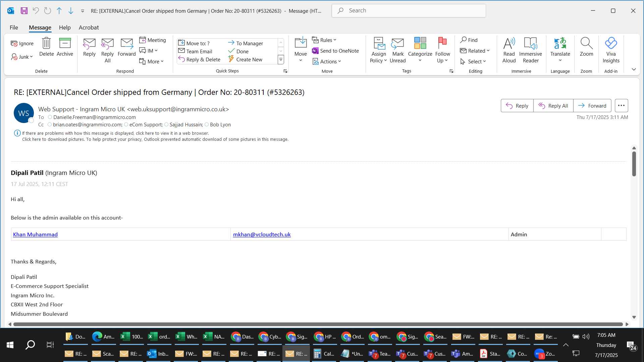Click Find in the Editing group

coord(469,40)
